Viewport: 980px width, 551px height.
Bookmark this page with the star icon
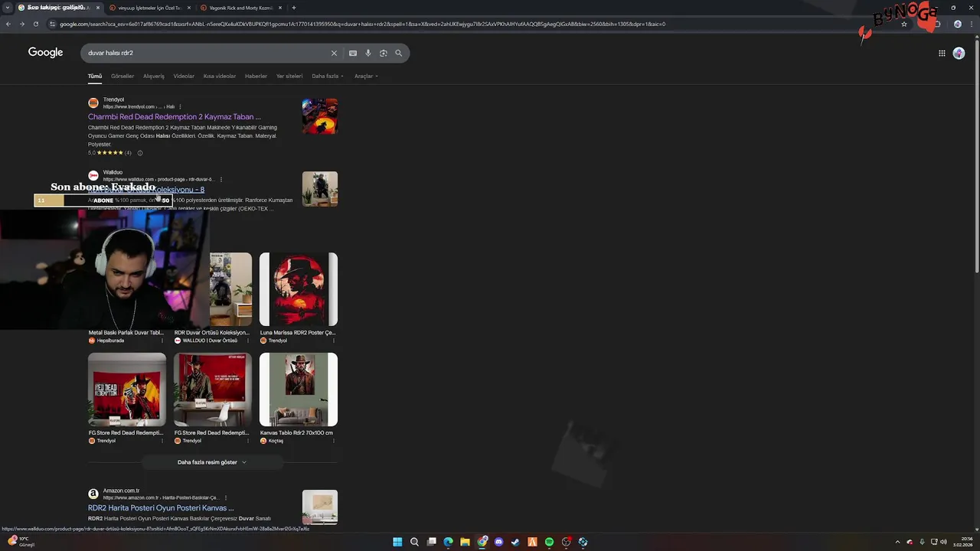(904, 24)
